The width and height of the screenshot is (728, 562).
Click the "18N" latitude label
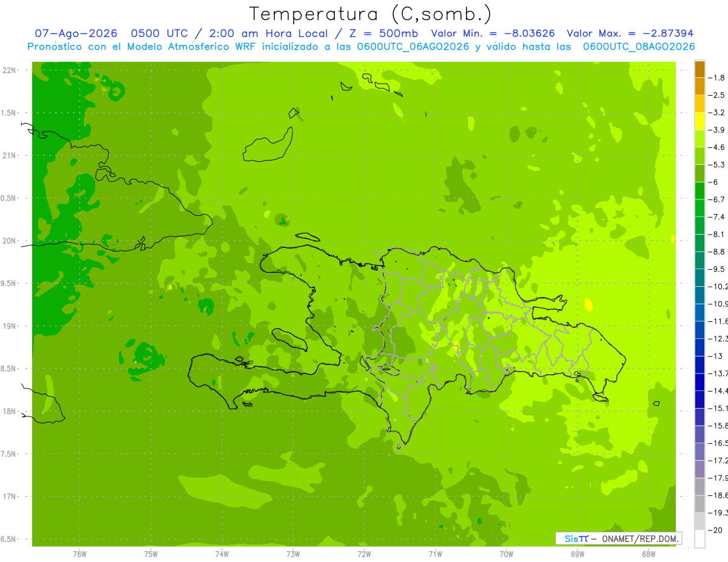point(10,411)
